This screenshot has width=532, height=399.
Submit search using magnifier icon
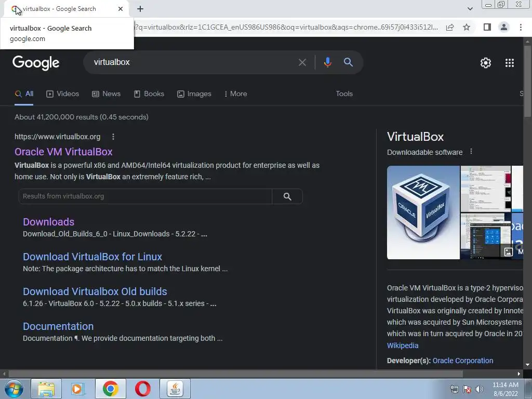pyautogui.click(x=348, y=62)
